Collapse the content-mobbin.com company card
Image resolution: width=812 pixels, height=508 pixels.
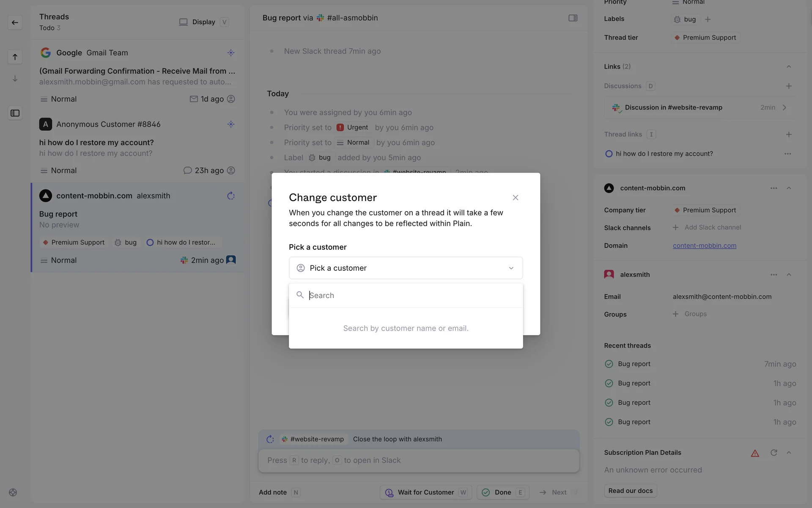point(789,188)
